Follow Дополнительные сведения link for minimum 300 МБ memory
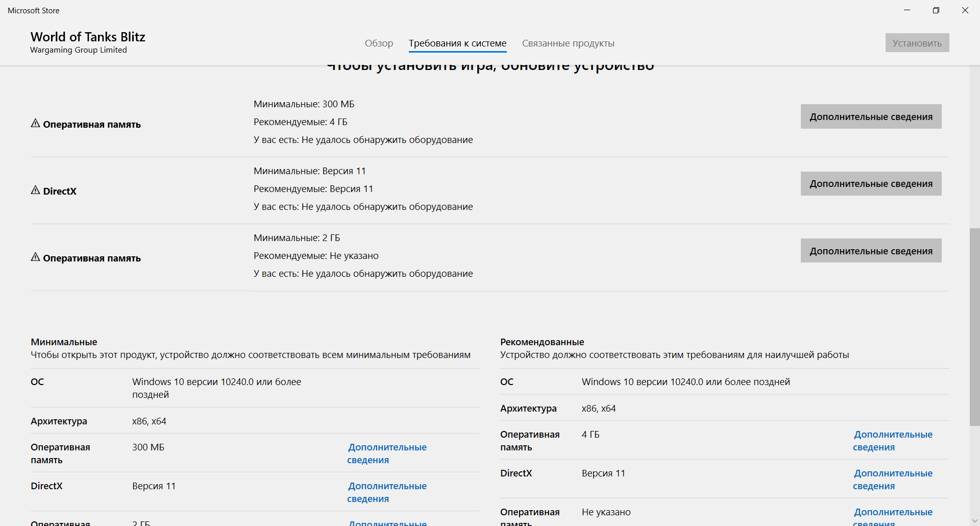The width and height of the screenshot is (980, 526). pos(387,453)
